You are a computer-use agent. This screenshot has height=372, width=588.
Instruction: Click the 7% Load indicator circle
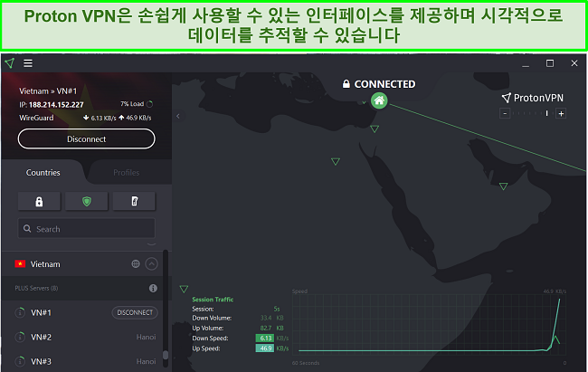pyautogui.click(x=150, y=104)
